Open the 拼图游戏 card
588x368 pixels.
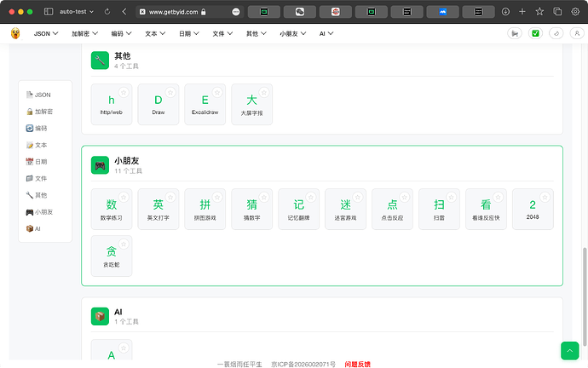tap(205, 209)
